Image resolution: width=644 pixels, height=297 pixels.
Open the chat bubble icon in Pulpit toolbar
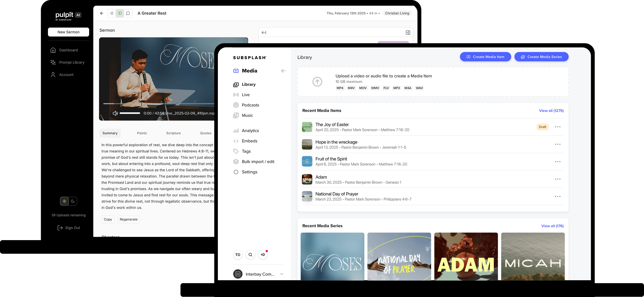click(128, 13)
